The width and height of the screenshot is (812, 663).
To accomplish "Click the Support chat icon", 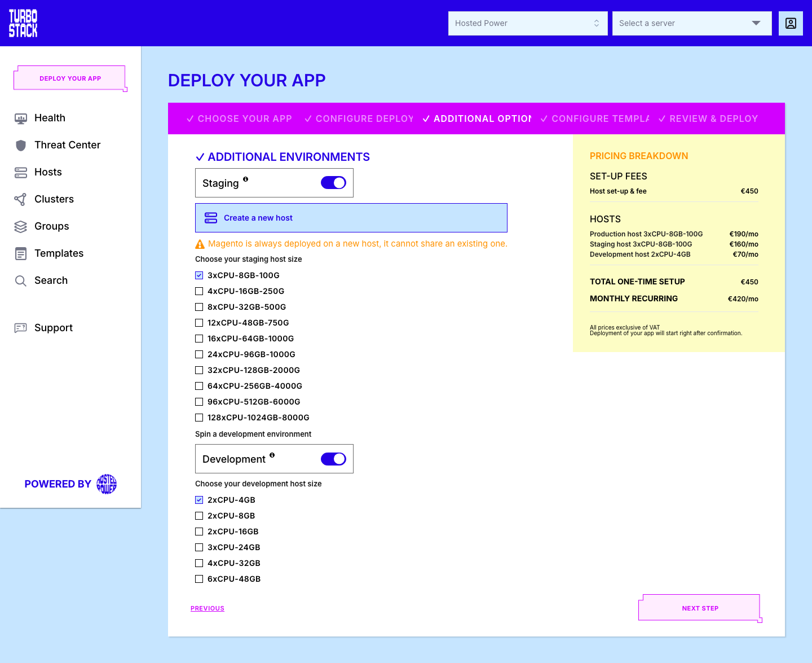I will 21,328.
